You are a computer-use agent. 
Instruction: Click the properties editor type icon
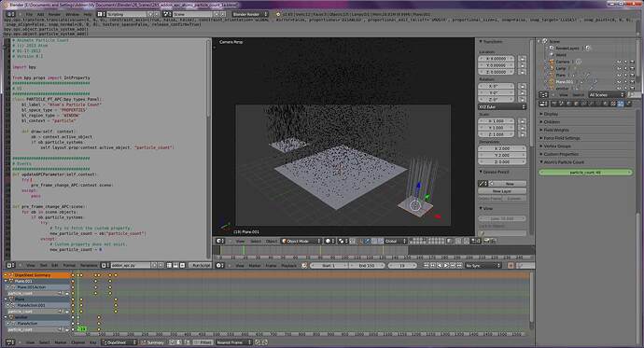(543, 104)
